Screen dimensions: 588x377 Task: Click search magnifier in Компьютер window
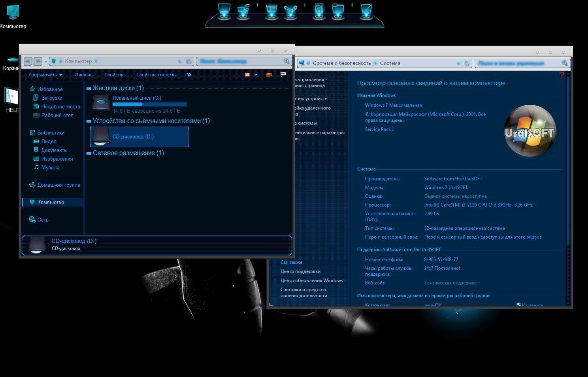(287, 61)
